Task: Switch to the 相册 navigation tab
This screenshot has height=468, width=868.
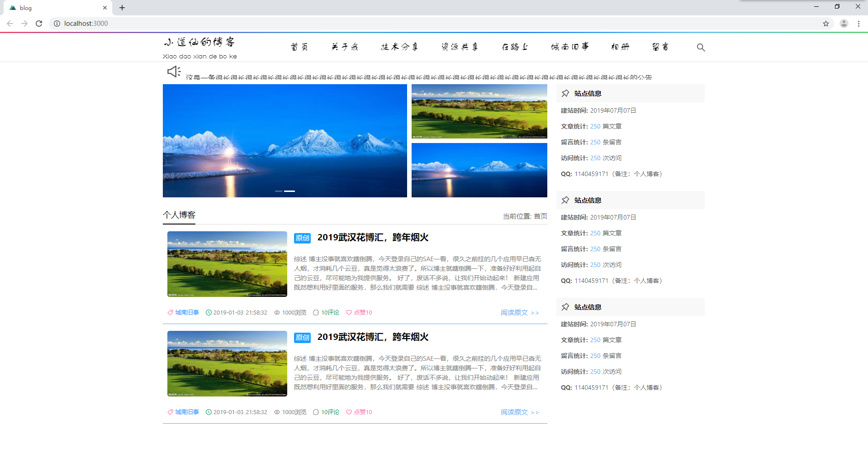Action: point(619,47)
